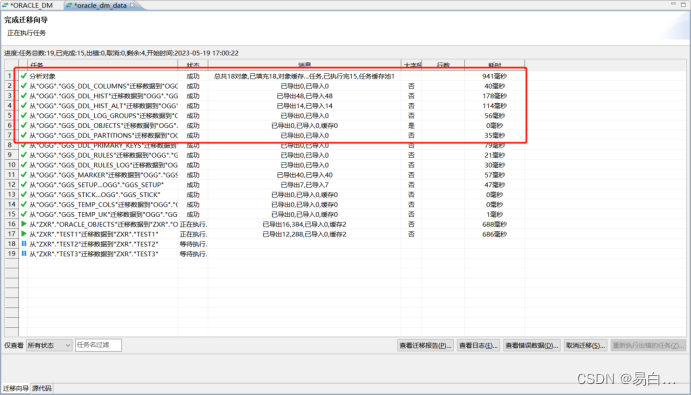Click the checkmark icon of GGS_DDL_RULES_LOG row
Image resolution: width=691 pixels, height=395 pixels.
point(23,165)
